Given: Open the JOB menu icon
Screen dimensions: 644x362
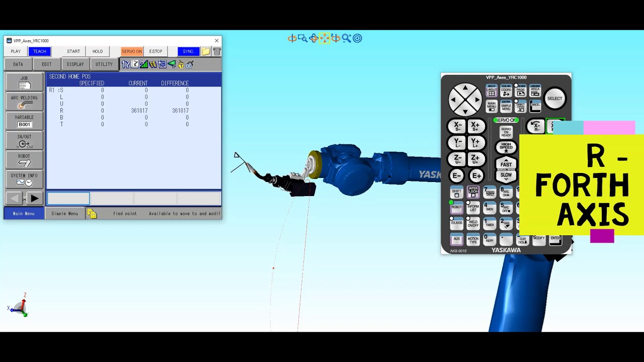Looking at the screenshot, I should [24, 82].
